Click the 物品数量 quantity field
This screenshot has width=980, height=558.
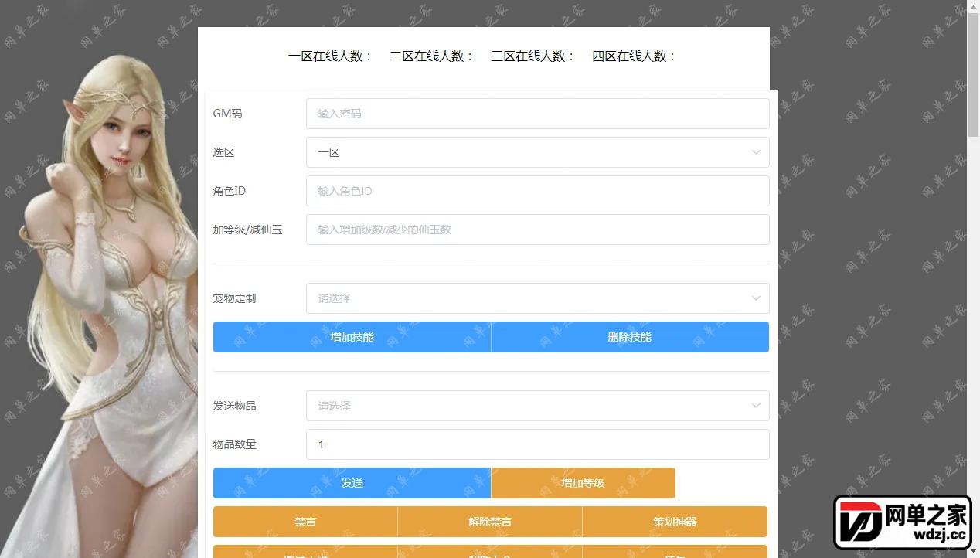[537, 444]
